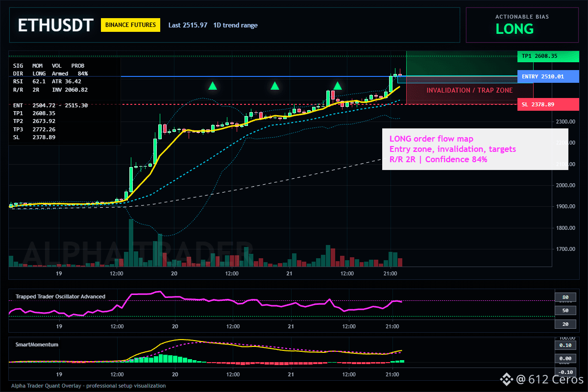
Task: Click the middle green up-triangle signal marker
Action: coord(275,86)
